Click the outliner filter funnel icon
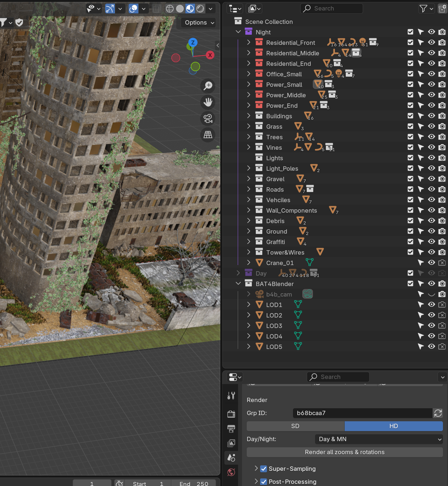This screenshot has width=448, height=486. (x=423, y=9)
